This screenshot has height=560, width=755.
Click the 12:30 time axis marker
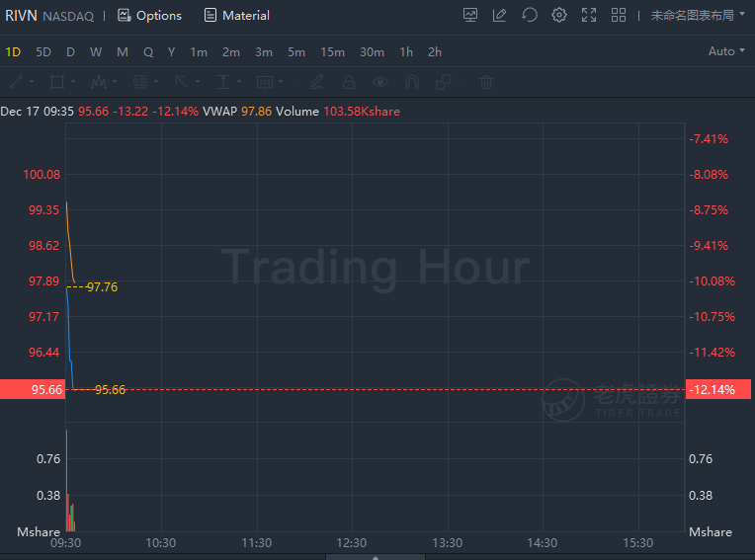point(352,543)
